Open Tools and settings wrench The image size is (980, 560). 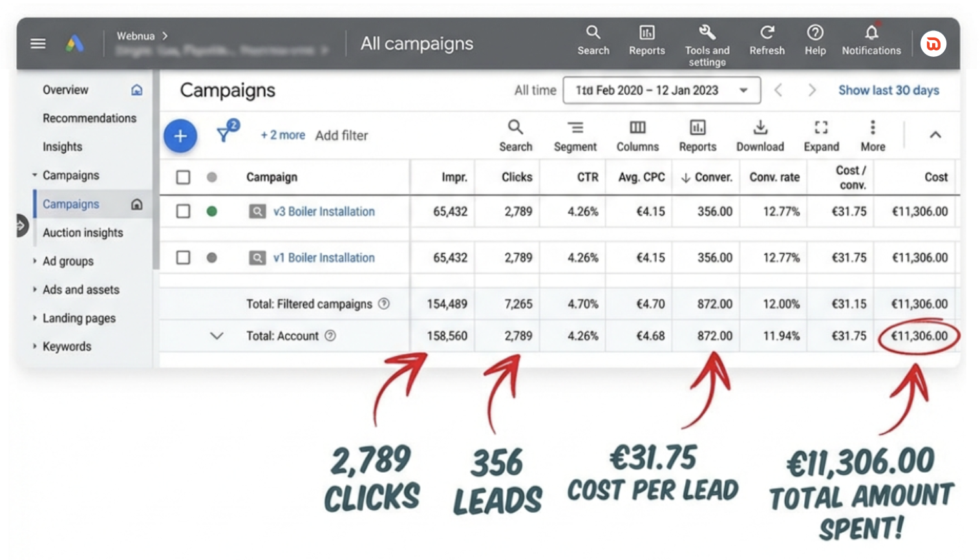coord(707,45)
